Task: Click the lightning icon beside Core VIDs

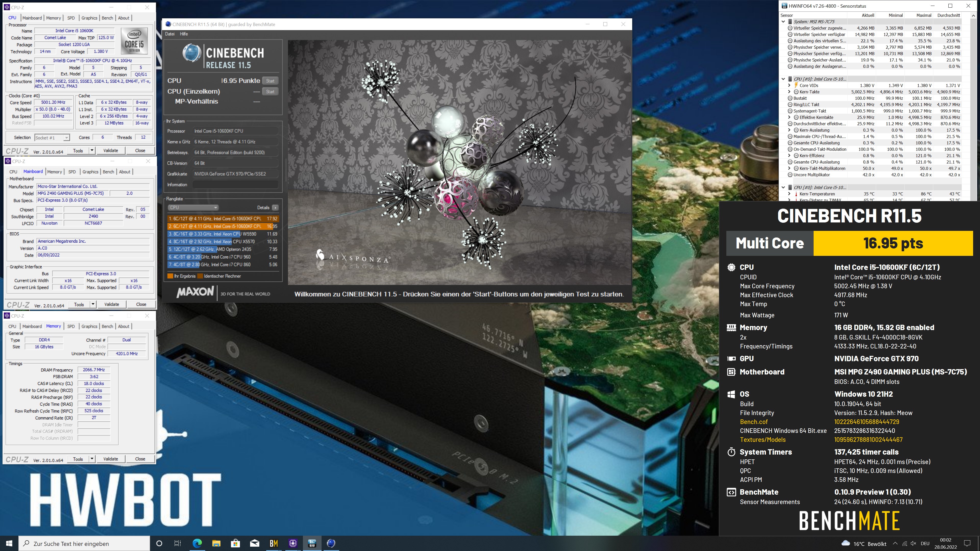Action: (x=796, y=85)
